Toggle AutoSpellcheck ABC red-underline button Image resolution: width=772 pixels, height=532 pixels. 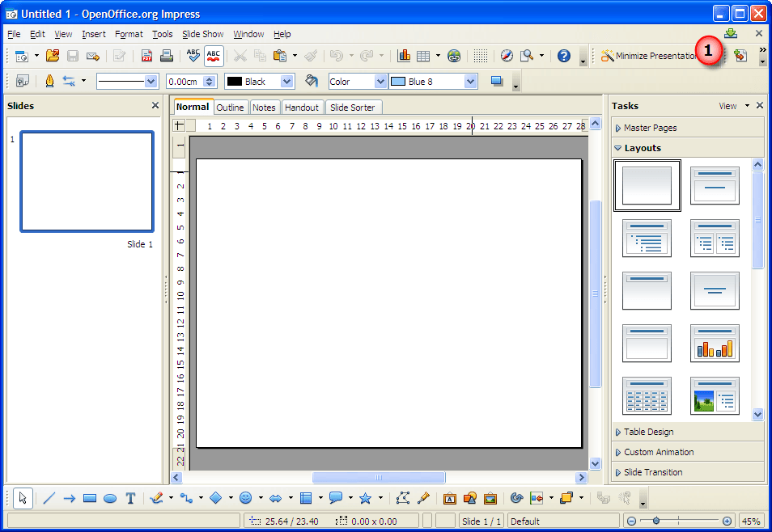tap(213, 56)
